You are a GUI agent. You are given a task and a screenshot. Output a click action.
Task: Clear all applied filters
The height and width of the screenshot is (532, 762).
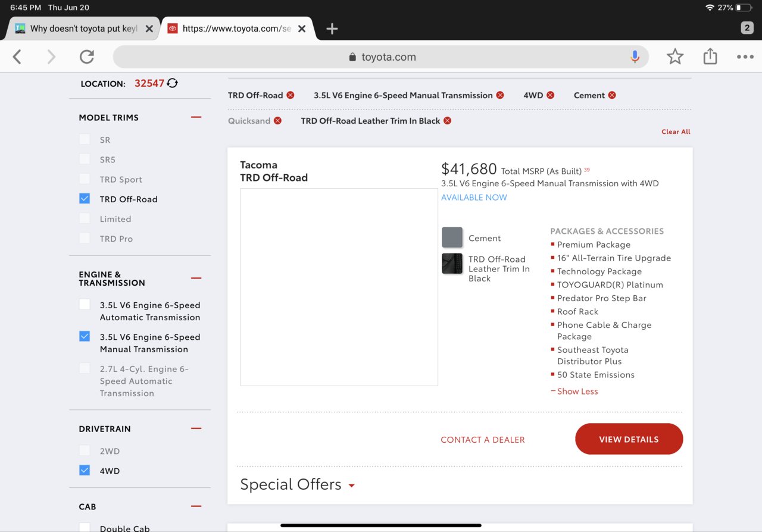click(676, 132)
